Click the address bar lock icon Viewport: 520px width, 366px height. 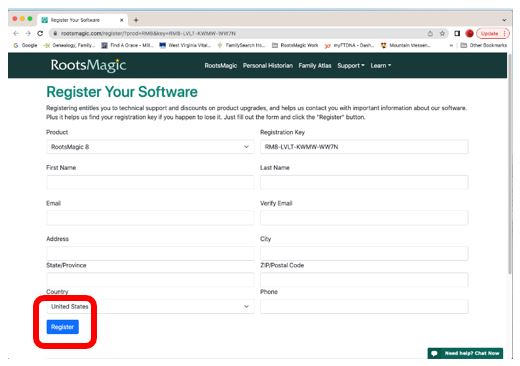(55, 33)
